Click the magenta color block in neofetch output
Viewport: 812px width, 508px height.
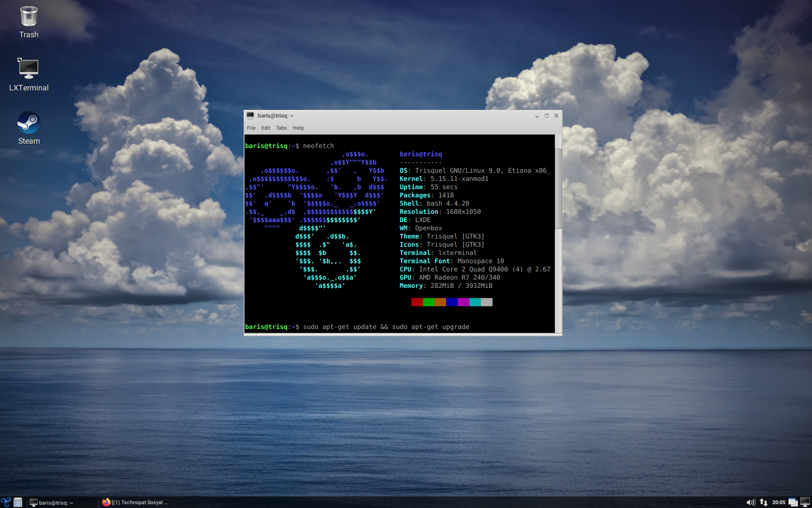[464, 302]
